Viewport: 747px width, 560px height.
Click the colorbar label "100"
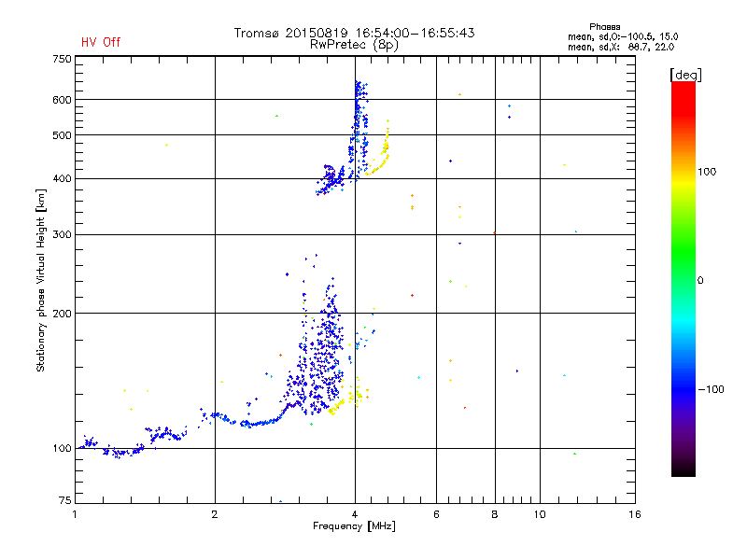[x=707, y=172]
